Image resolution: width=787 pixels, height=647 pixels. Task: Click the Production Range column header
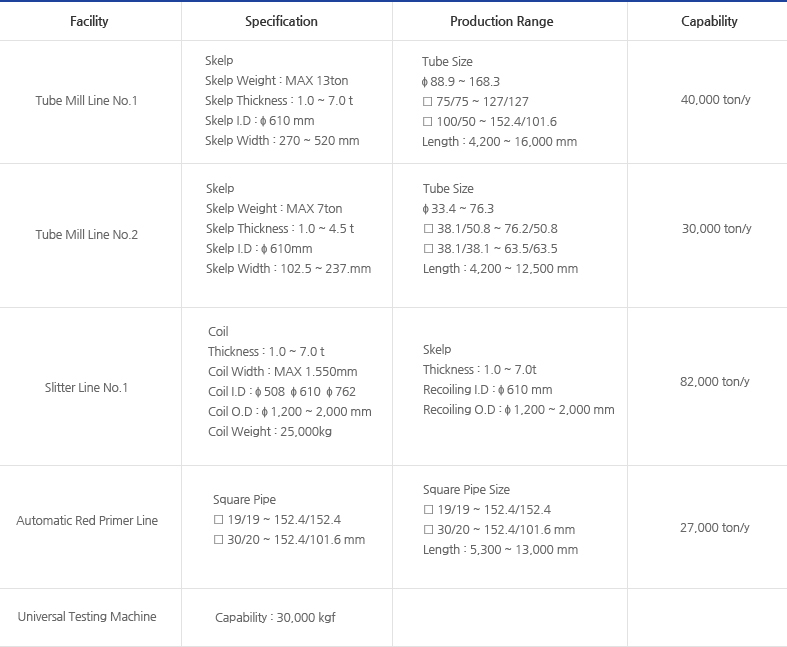[x=501, y=21]
